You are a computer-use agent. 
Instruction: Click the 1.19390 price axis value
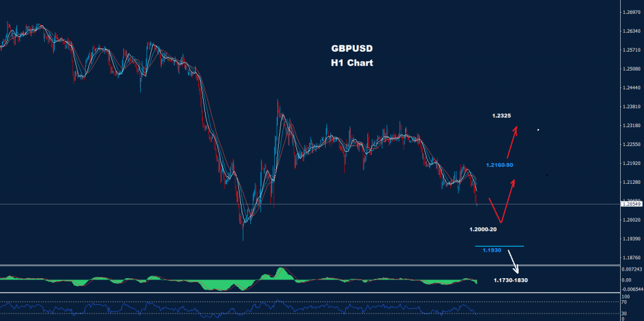[x=631, y=239]
